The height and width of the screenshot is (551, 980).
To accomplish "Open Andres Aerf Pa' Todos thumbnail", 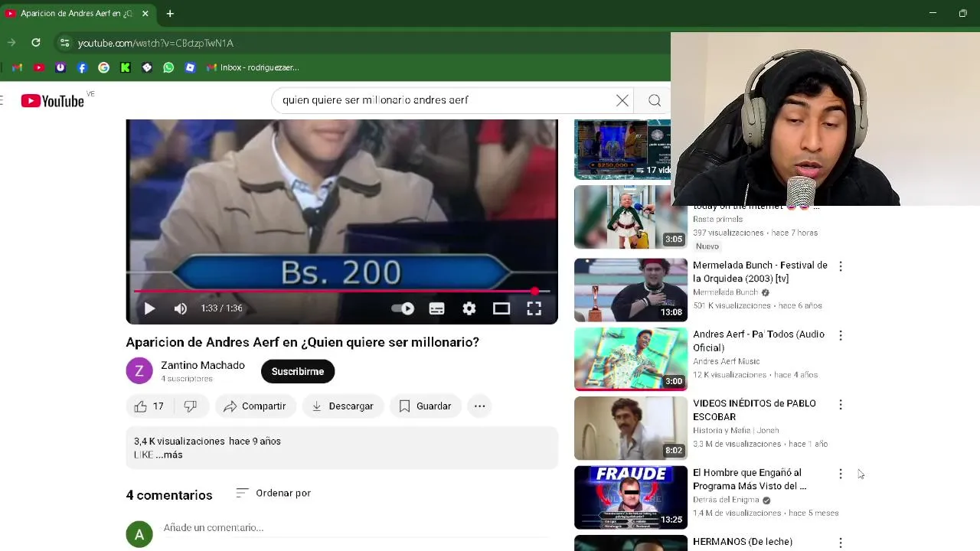I will (x=631, y=359).
